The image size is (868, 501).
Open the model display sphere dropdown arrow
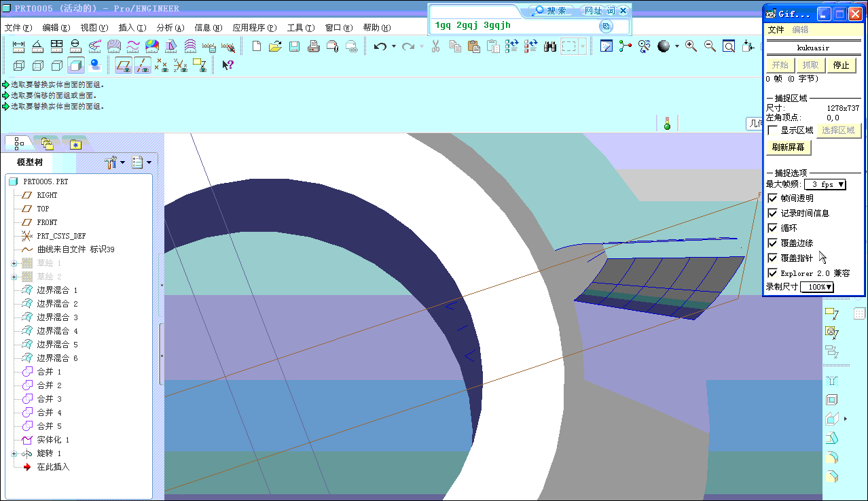[x=676, y=46]
